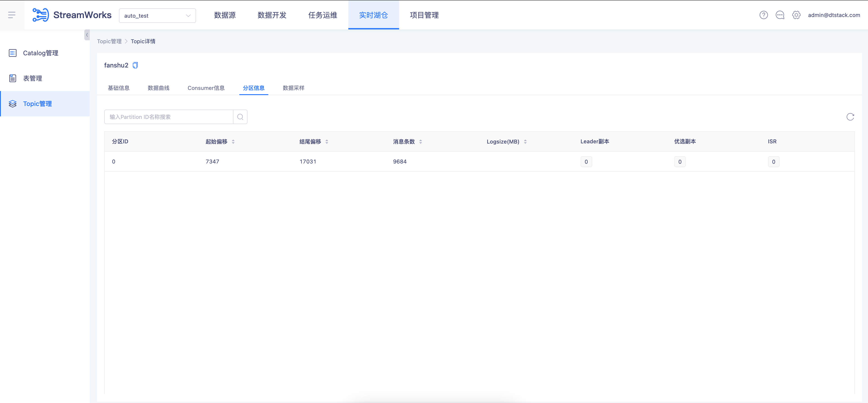This screenshot has width=868, height=403.
Task: Open the help question mark icon
Action: (764, 15)
